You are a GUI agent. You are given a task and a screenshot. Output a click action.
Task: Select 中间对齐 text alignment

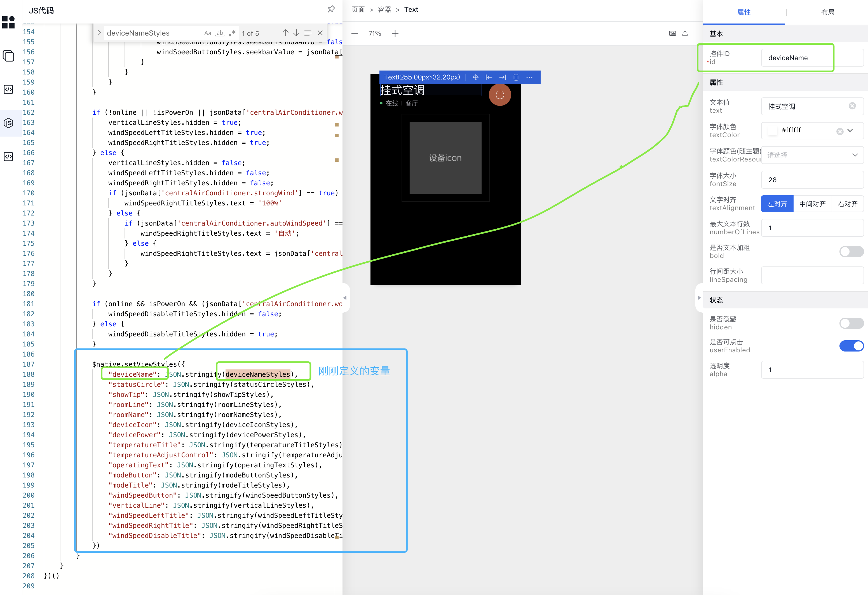[812, 204]
